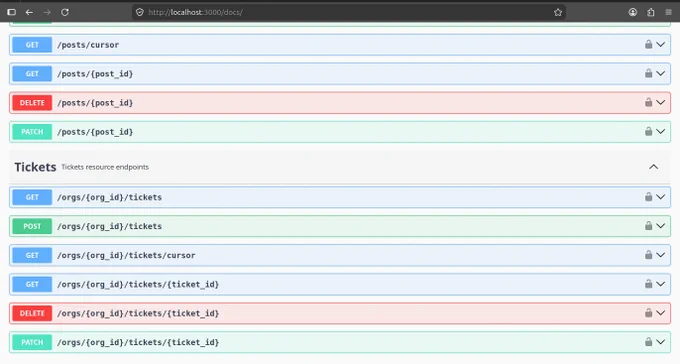The width and height of the screenshot is (680, 364).
Task: Click the PATCH badge on /posts/{post_id}
Action: point(32,132)
